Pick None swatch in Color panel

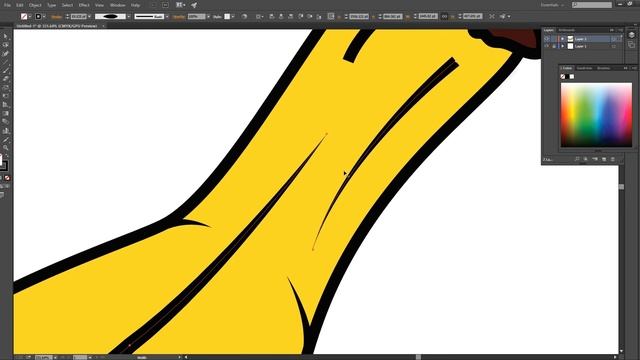(x=563, y=76)
